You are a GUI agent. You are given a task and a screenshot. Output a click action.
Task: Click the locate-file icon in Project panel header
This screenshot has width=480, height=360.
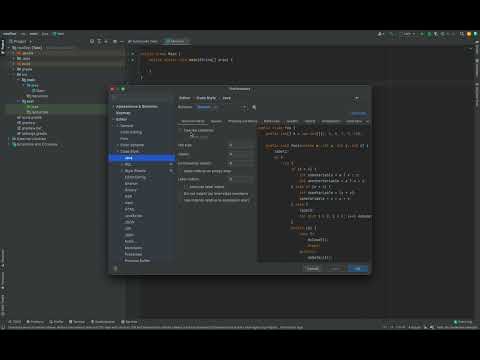[x=92, y=41]
